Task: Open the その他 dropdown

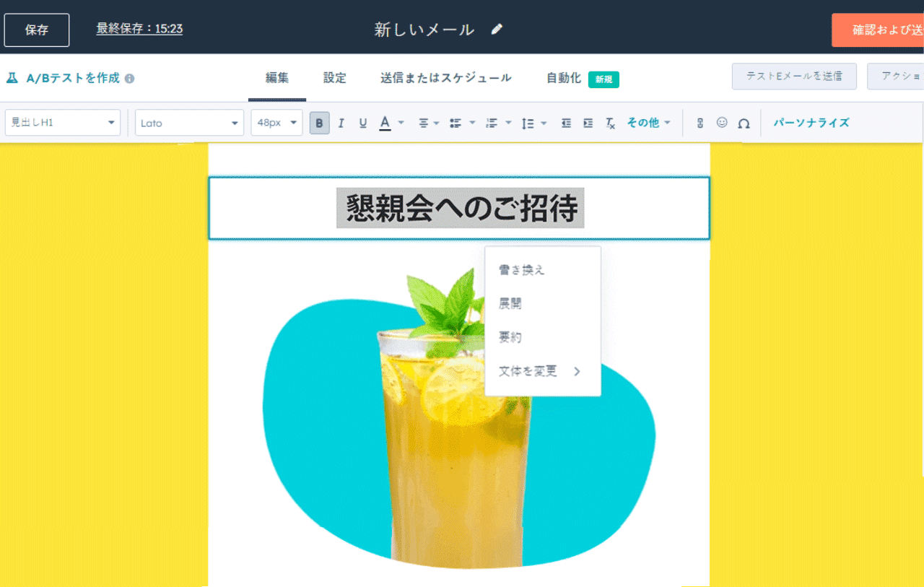Action: [x=649, y=123]
